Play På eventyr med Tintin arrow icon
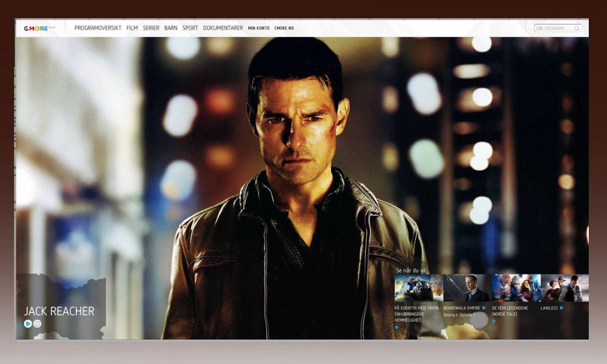This screenshot has height=364, width=607. (x=396, y=327)
